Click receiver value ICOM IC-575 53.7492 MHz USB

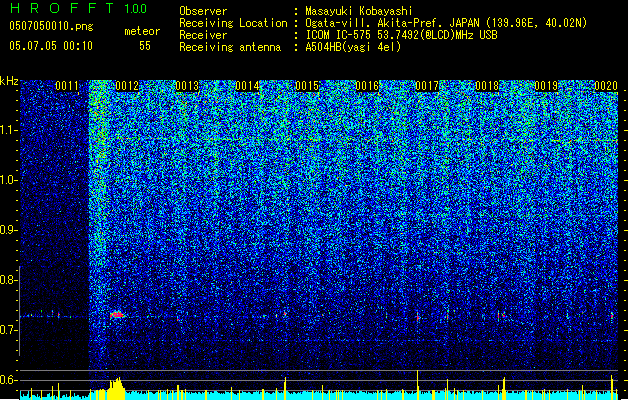401,35
